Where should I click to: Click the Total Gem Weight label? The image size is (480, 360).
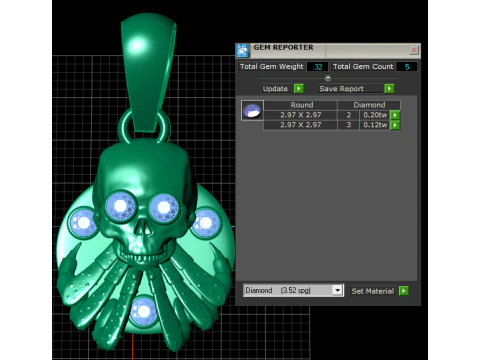tap(271, 67)
